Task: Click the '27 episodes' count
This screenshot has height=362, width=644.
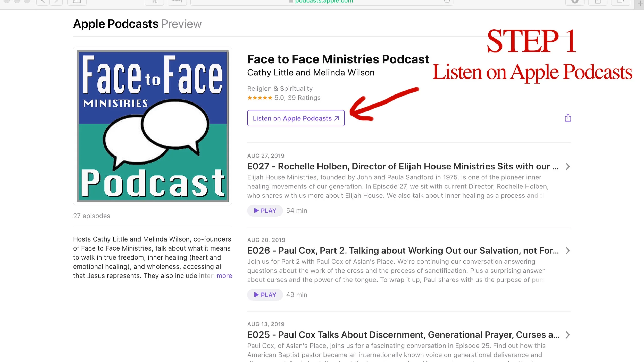Action: (91, 216)
